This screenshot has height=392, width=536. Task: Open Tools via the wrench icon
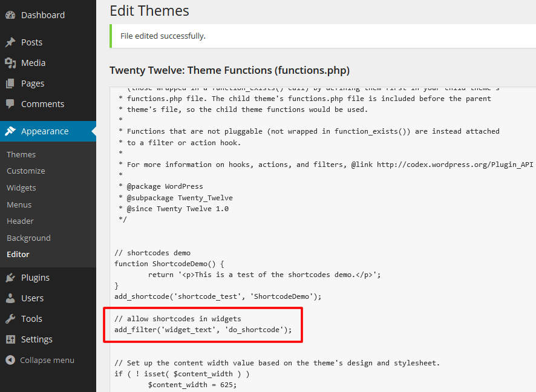pyautogui.click(x=11, y=318)
